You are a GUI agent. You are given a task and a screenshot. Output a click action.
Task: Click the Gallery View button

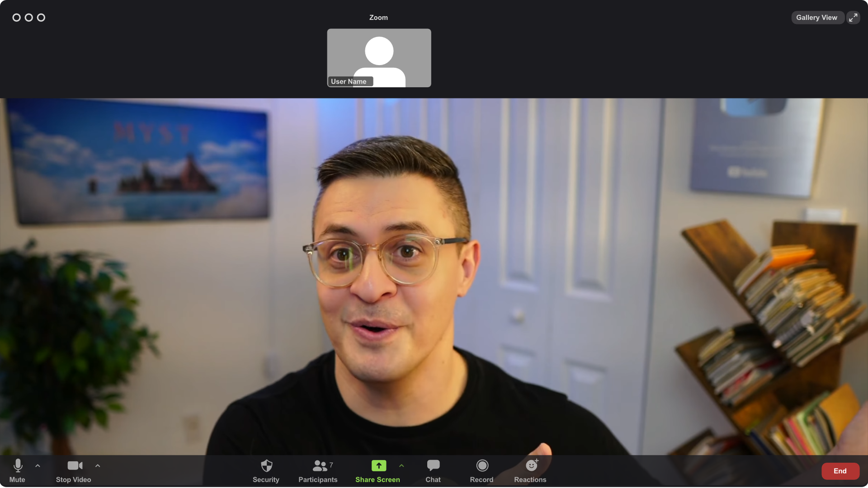(817, 17)
